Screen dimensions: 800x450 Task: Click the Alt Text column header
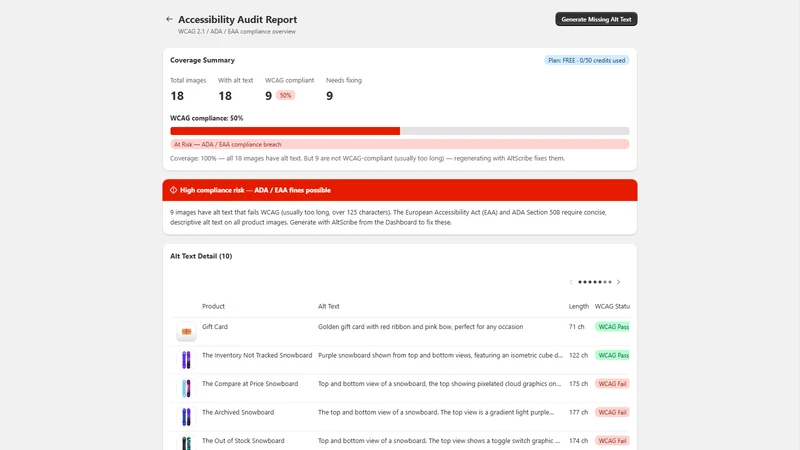329,306
